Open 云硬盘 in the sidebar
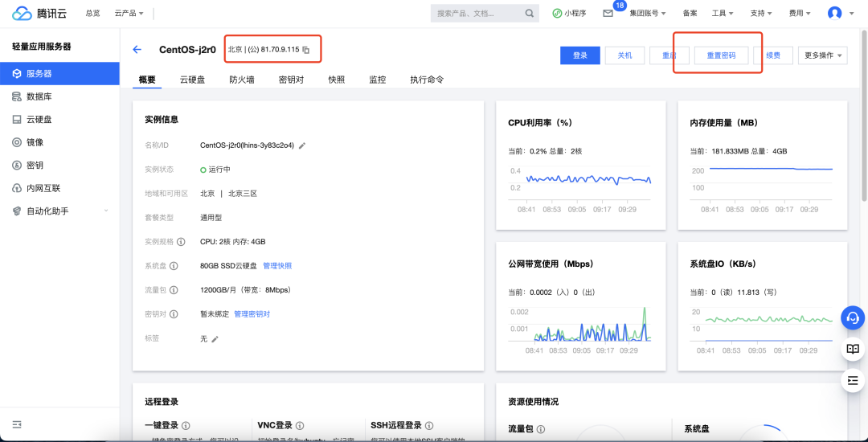This screenshot has height=442, width=868. (59, 120)
